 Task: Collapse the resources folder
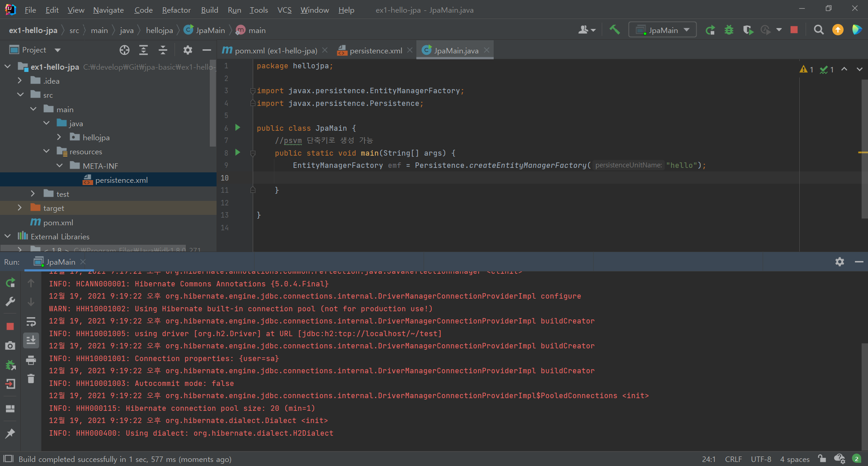(x=47, y=151)
